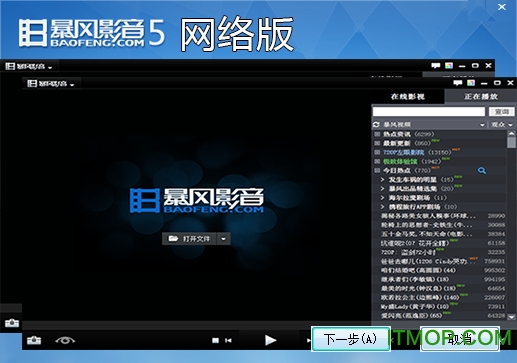Expand the APP剧场 subfolder row (10)
Image resolution: width=517 pixels, height=363 pixels.
382,207
